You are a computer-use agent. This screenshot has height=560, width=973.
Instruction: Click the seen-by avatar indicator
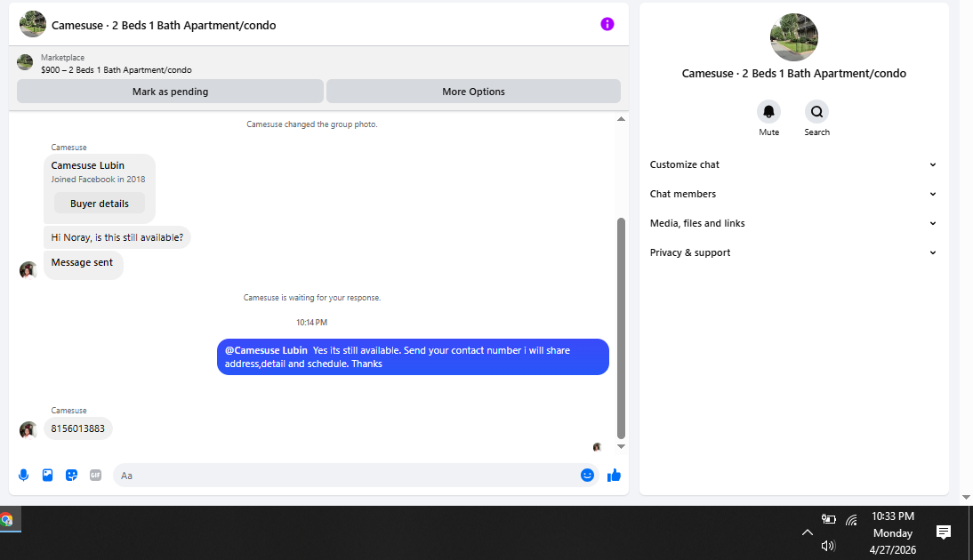pyautogui.click(x=597, y=446)
